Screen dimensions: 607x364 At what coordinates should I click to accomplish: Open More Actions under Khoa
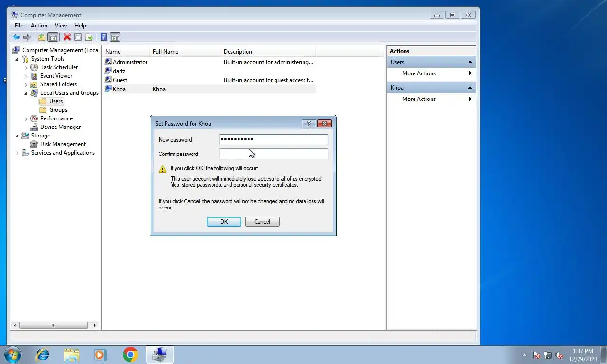click(x=432, y=99)
